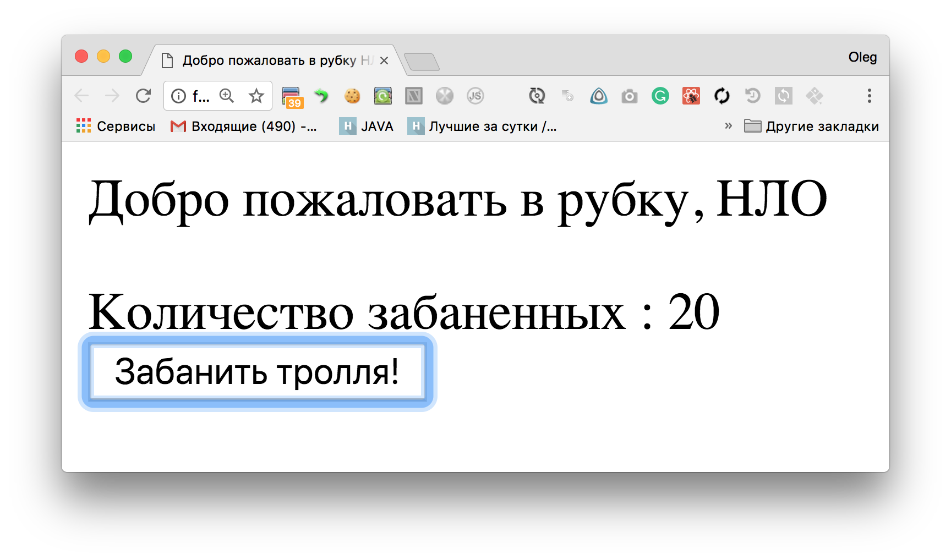Reload the page with the refresh arrow
951x560 pixels.
click(143, 96)
